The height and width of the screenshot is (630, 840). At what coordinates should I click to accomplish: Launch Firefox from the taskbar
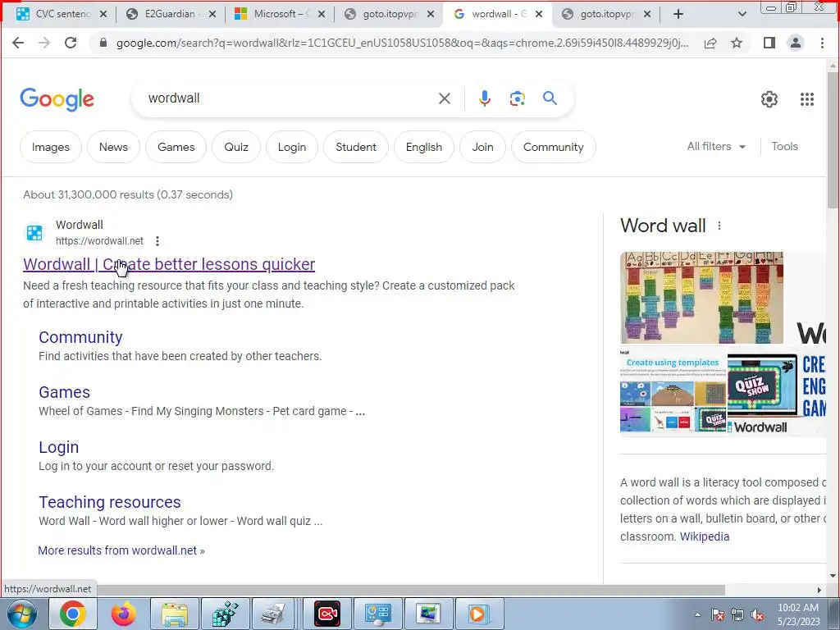123,614
